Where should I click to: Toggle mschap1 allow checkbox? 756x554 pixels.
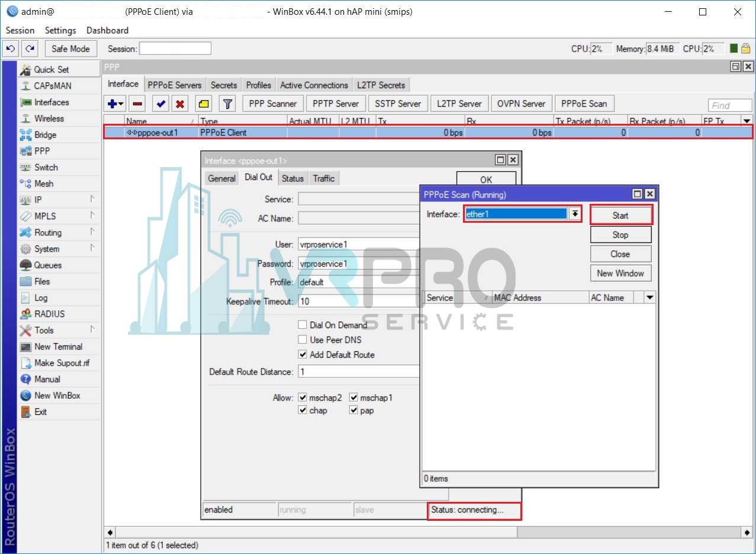[x=353, y=398]
